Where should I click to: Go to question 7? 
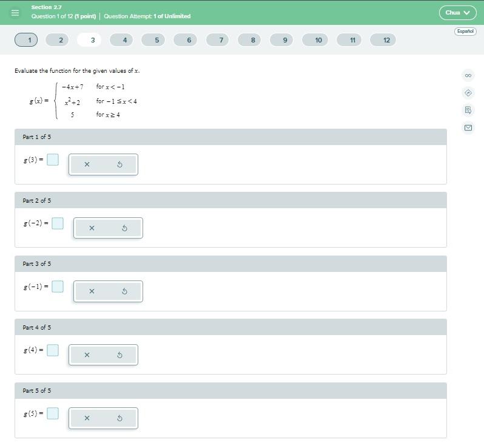coord(217,40)
